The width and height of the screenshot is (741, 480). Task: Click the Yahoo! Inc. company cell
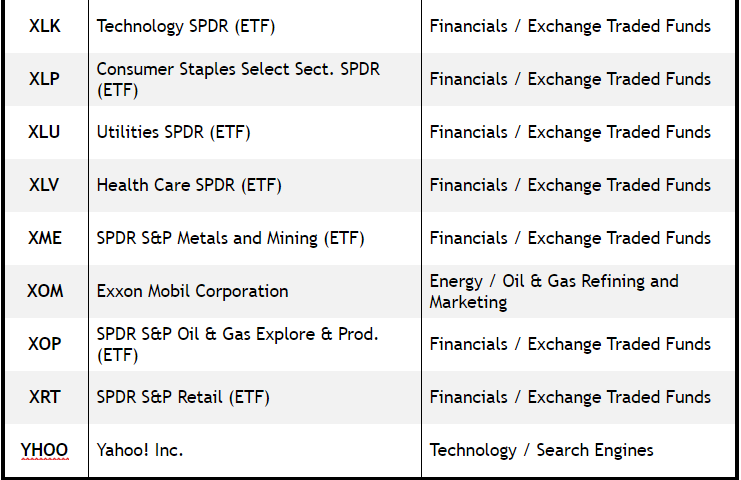(x=255, y=450)
